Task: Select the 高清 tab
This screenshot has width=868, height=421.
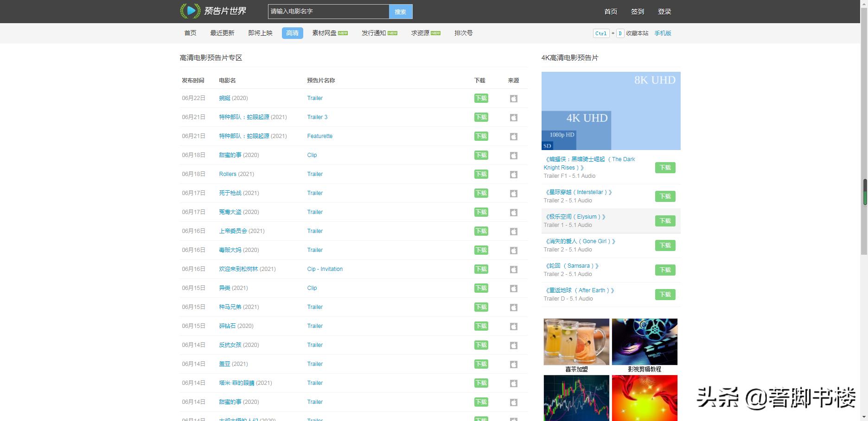Action: 292,33
